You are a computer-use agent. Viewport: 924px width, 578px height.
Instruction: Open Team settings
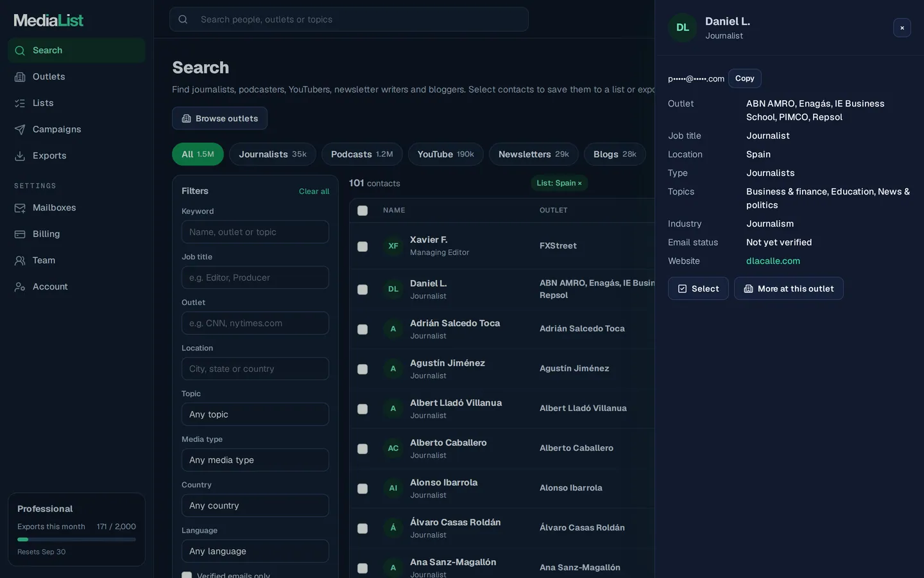[x=76, y=261]
